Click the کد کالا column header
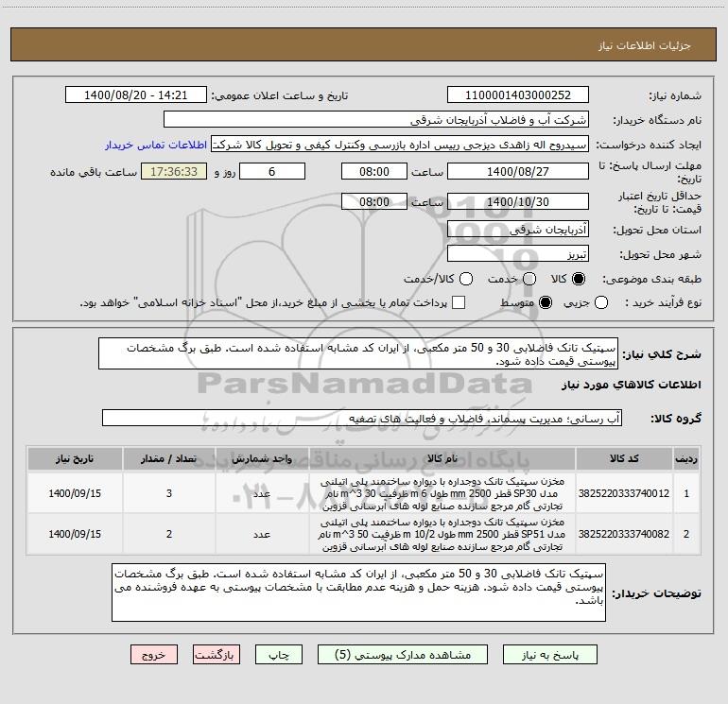This screenshot has width=728, height=704. pyautogui.click(x=624, y=458)
